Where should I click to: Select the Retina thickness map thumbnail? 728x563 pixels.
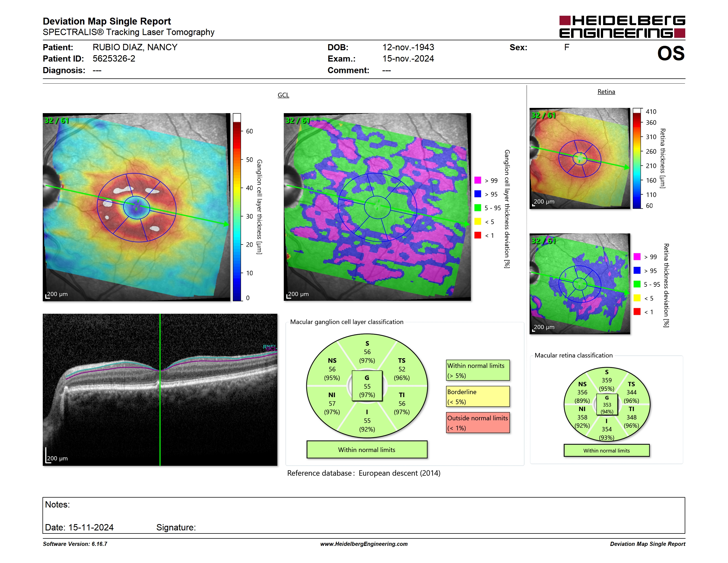pos(580,158)
